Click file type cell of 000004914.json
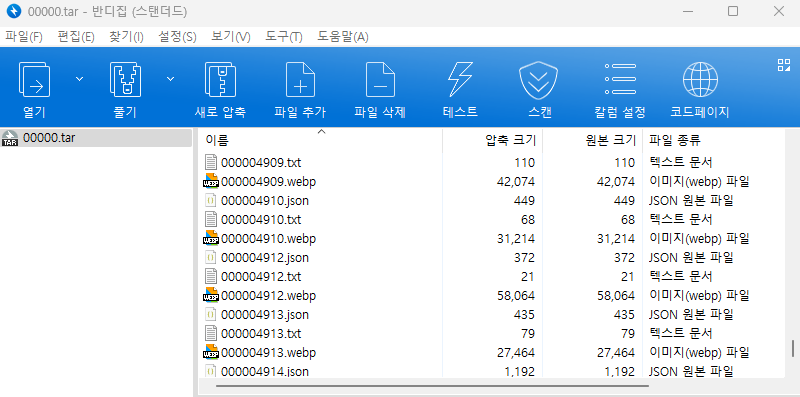800x397 pixels. pyautogui.click(x=691, y=371)
